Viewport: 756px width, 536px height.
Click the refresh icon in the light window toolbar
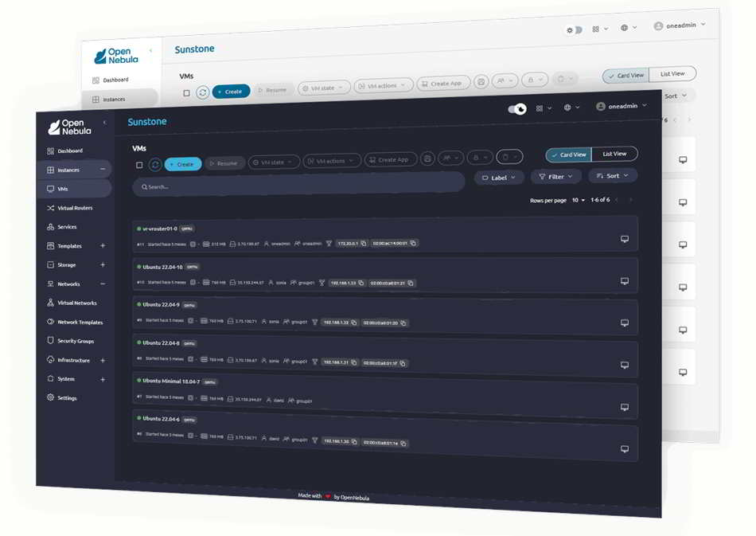click(x=202, y=92)
